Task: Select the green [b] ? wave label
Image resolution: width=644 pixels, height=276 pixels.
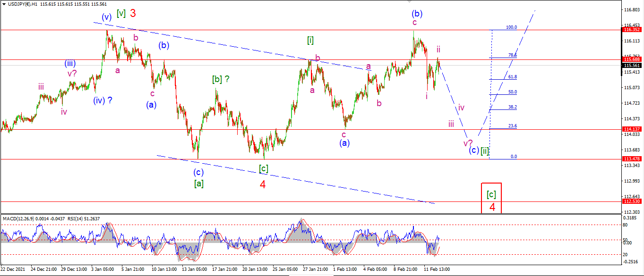Action: (x=221, y=79)
